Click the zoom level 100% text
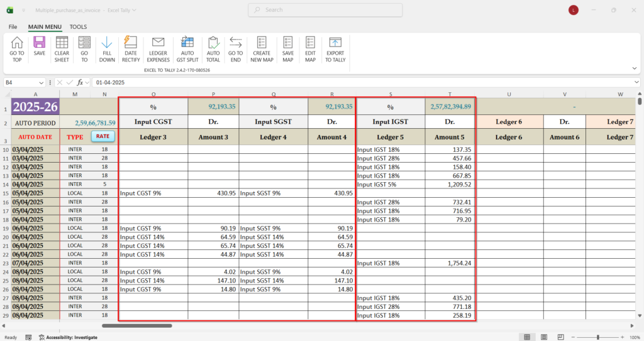Image resolution: width=644 pixels, height=341 pixels. (635, 337)
